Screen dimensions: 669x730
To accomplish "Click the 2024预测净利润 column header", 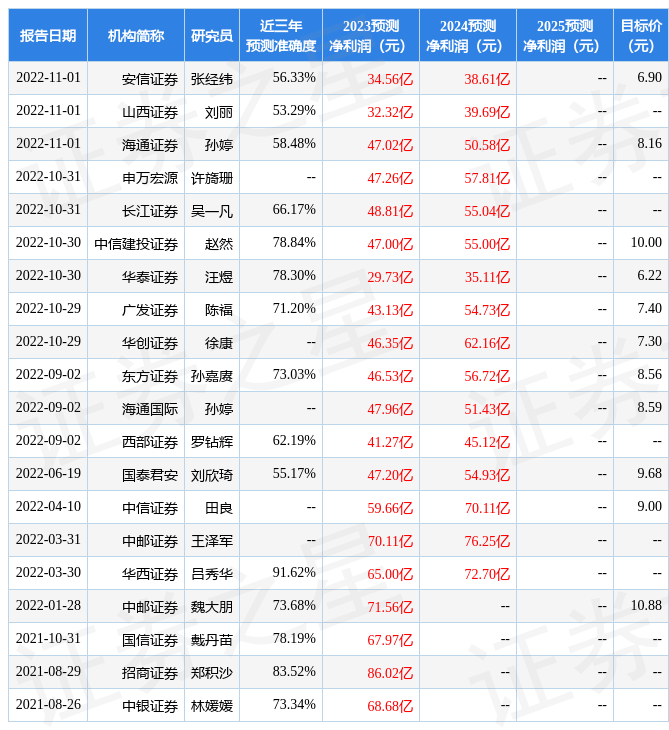I will pyautogui.click(x=467, y=35).
